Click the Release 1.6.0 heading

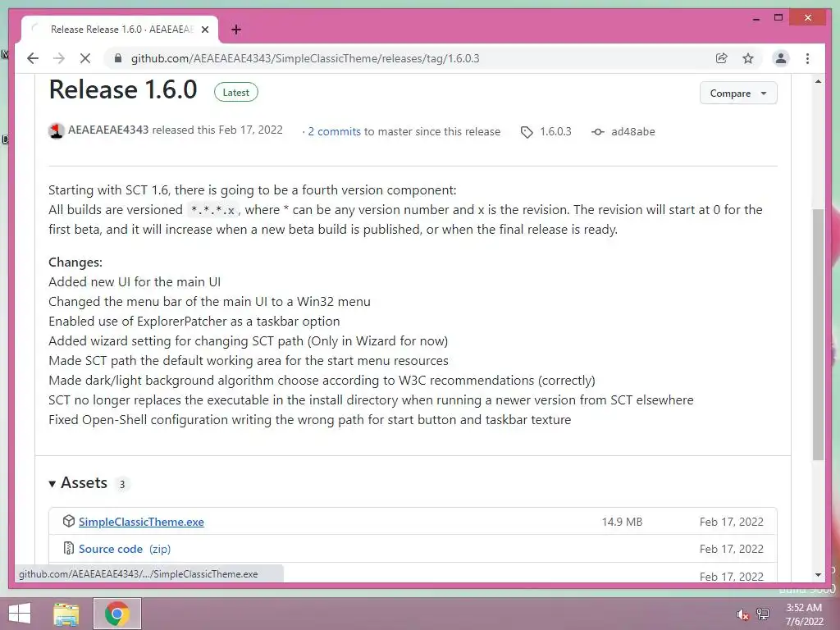[123, 89]
